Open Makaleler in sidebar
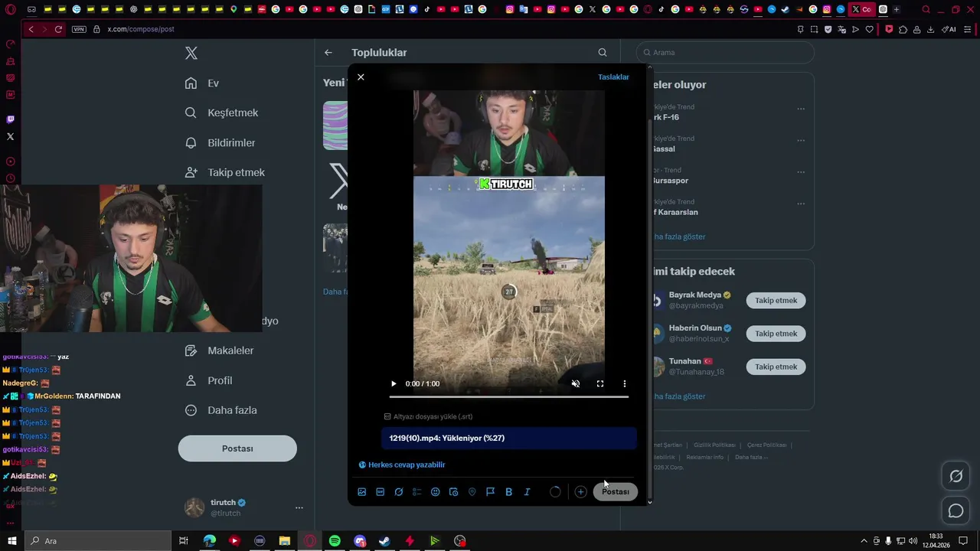Image resolution: width=980 pixels, height=551 pixels. [x=220, y=350]
